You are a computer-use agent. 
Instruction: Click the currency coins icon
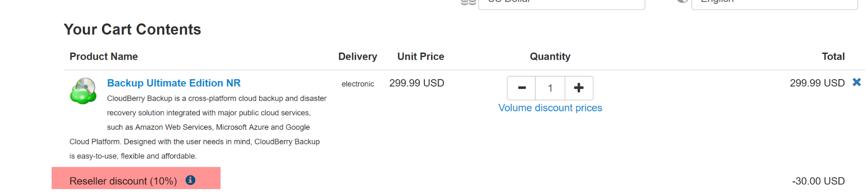pyautogui.click(x=469, y=2)
